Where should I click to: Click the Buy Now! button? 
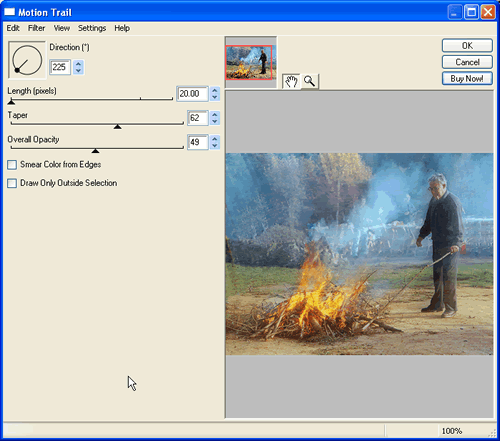[467, 79]
